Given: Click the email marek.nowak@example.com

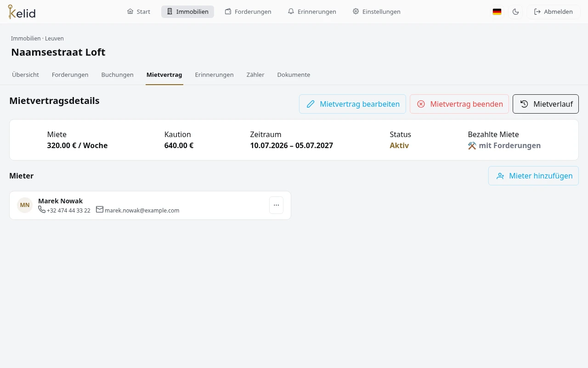Looking at the screenshot, I should (x=142, y=211).
